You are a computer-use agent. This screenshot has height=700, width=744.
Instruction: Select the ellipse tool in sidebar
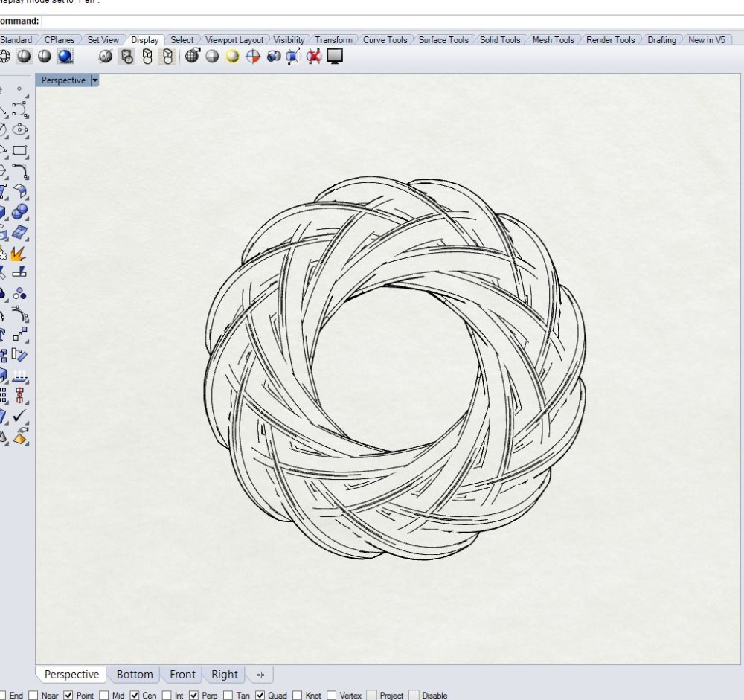(x=20, y=129)
